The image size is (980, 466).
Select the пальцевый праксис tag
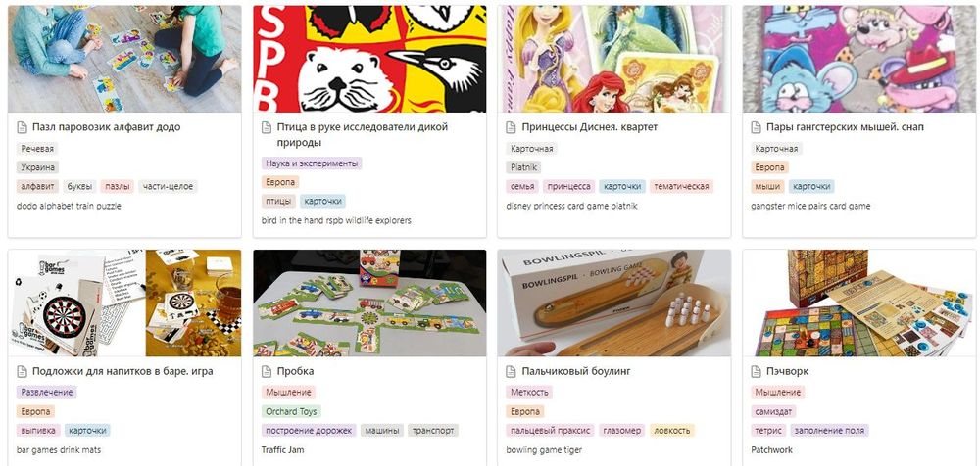[x=550, y=431]
